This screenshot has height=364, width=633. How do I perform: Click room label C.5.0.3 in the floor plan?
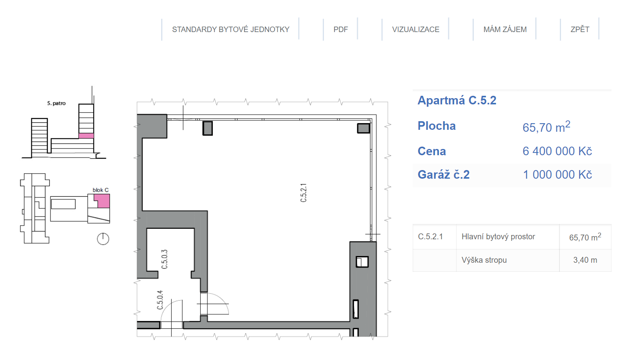click(165, 259)
